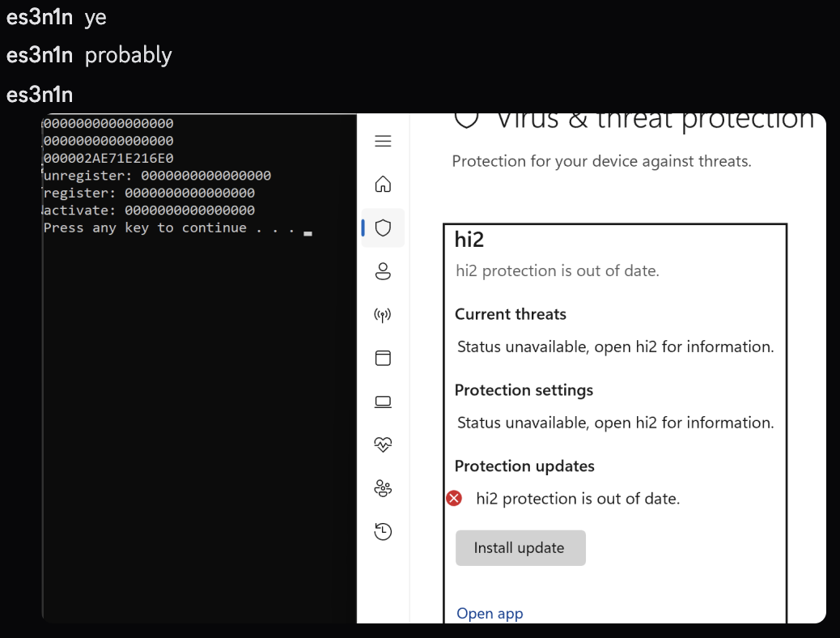Follow the Open app link
The height and width of the screenshot is (638, 840).
point(490,614)
